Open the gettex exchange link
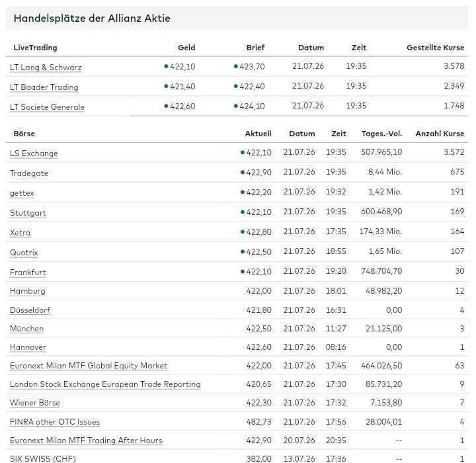 coord(22,193)
